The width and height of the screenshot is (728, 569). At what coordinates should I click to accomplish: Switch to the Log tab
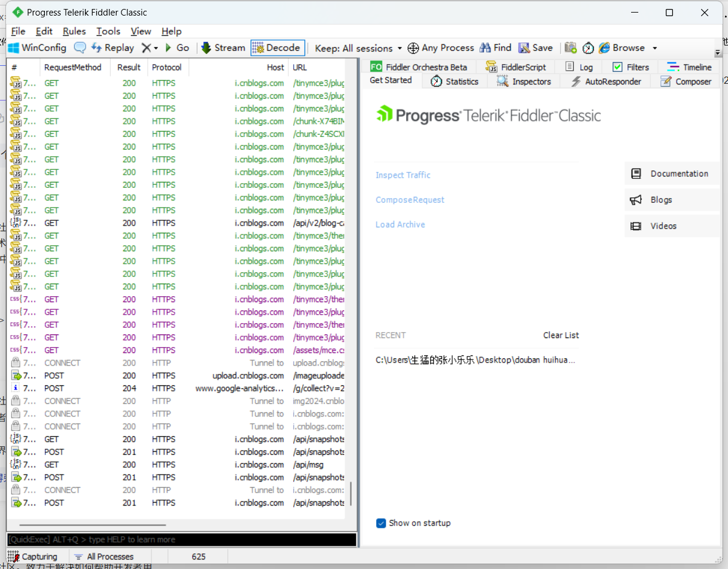pyautogui.click(x=579, y=67)
